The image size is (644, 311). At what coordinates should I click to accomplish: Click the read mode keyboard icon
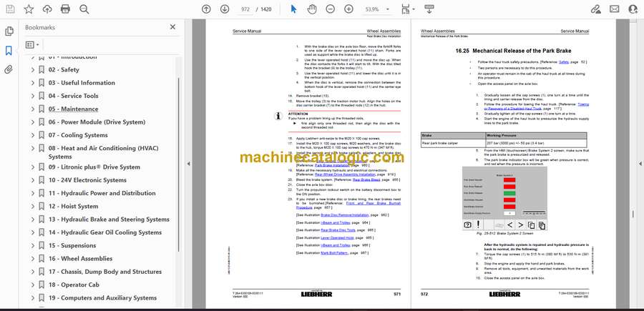pyautogui.click(x=429, y=9)
